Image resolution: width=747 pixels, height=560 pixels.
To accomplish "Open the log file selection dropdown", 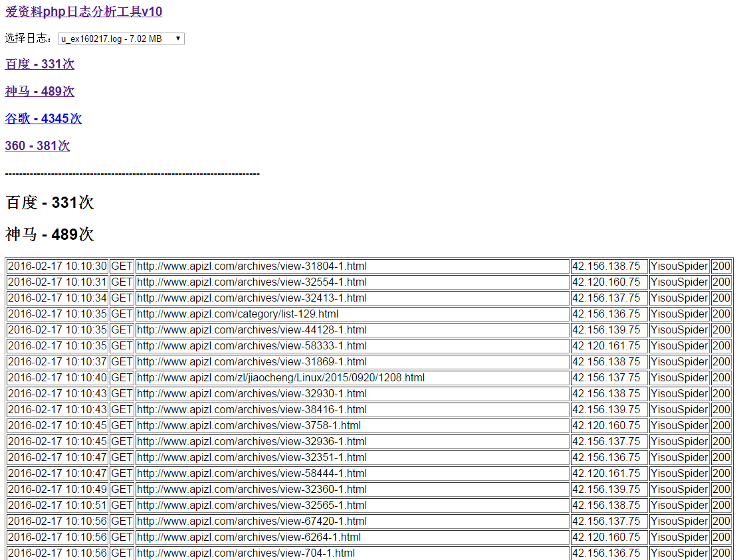I will (x=121, y=39).
